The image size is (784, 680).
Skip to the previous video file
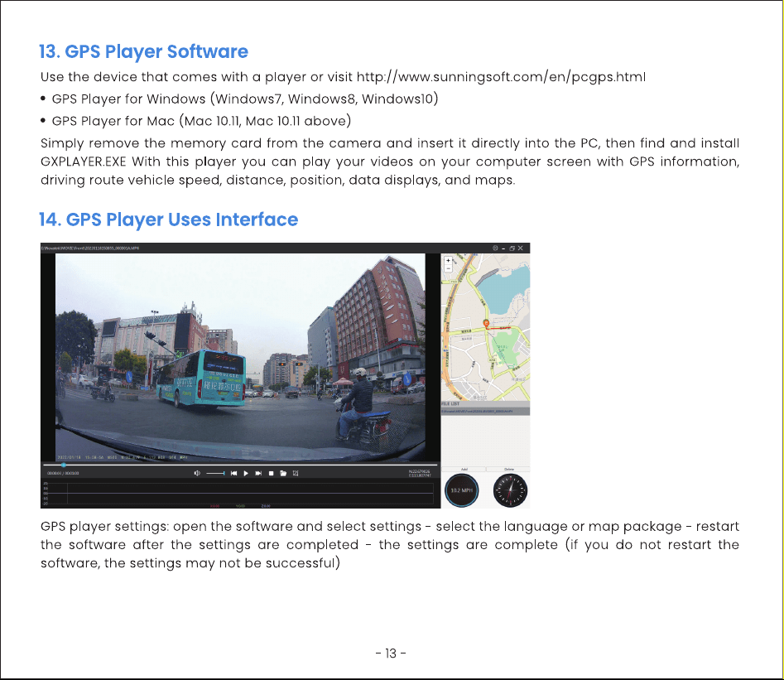click(x=233, y=473)
